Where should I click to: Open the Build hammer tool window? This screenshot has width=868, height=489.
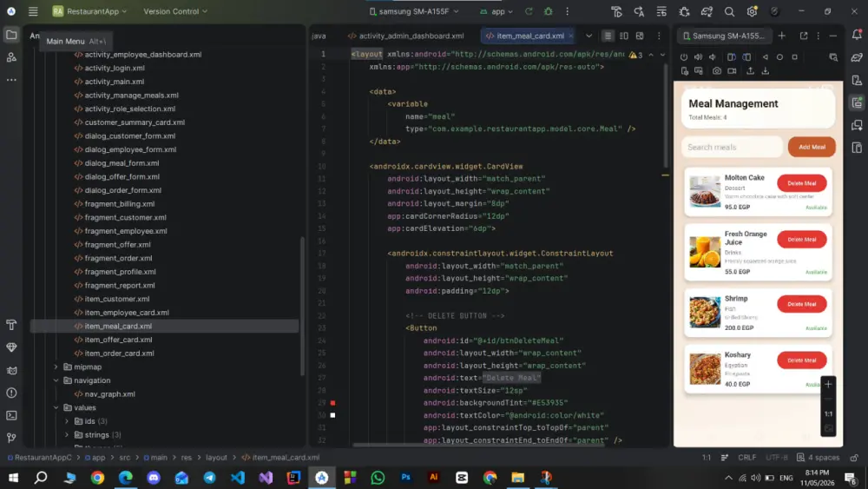click(x=11, y=325)
